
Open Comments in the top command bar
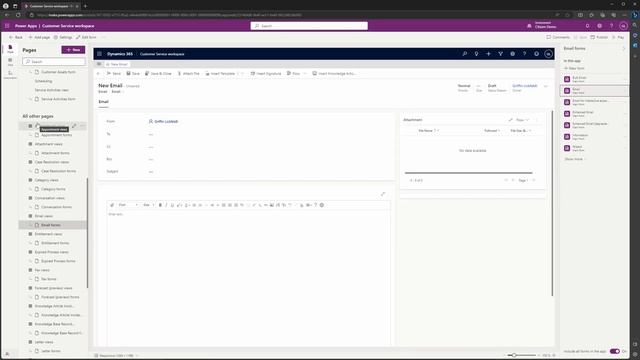click(x=558, y=37)
